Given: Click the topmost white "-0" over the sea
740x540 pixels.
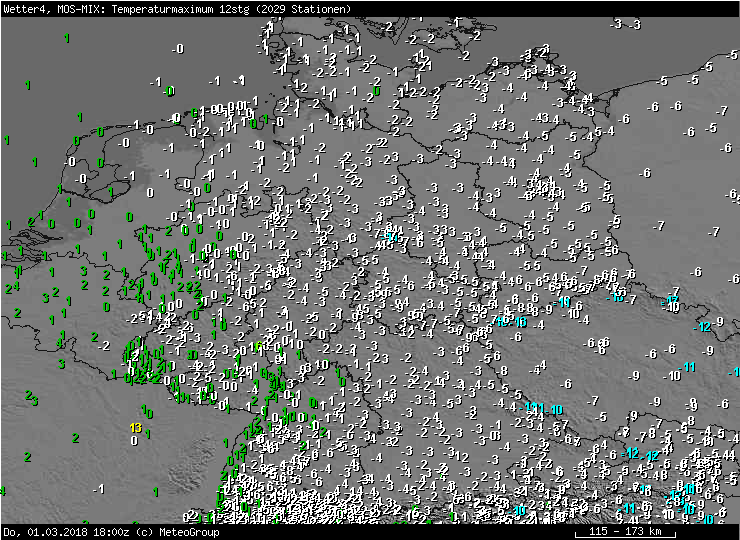Looking at the screenshot, I should tap(177, 48).
